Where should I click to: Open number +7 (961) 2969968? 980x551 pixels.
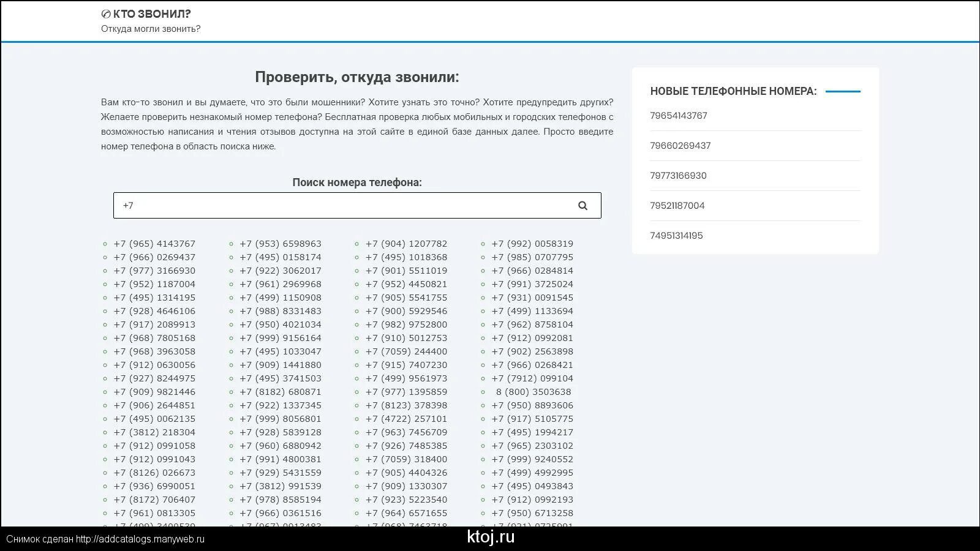tap(281, 284)
